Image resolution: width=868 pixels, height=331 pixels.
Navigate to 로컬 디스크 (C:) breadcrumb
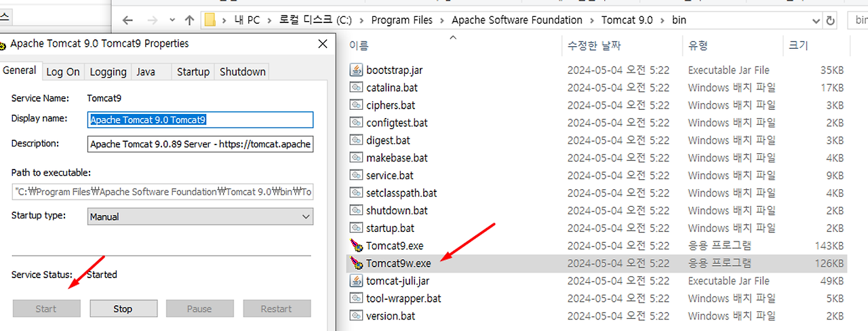pyautogui.click(x=315, y=20)
